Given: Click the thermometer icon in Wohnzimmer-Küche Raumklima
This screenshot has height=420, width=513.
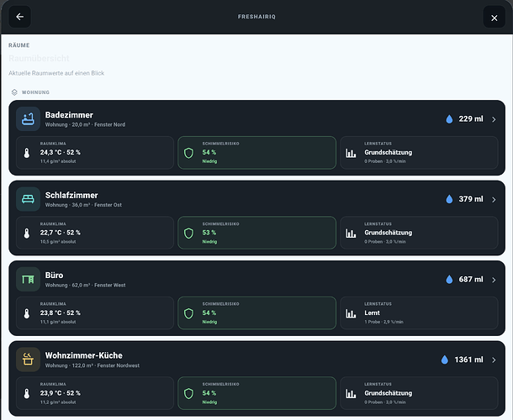Looking at the screenshot, I should point(27,393).
